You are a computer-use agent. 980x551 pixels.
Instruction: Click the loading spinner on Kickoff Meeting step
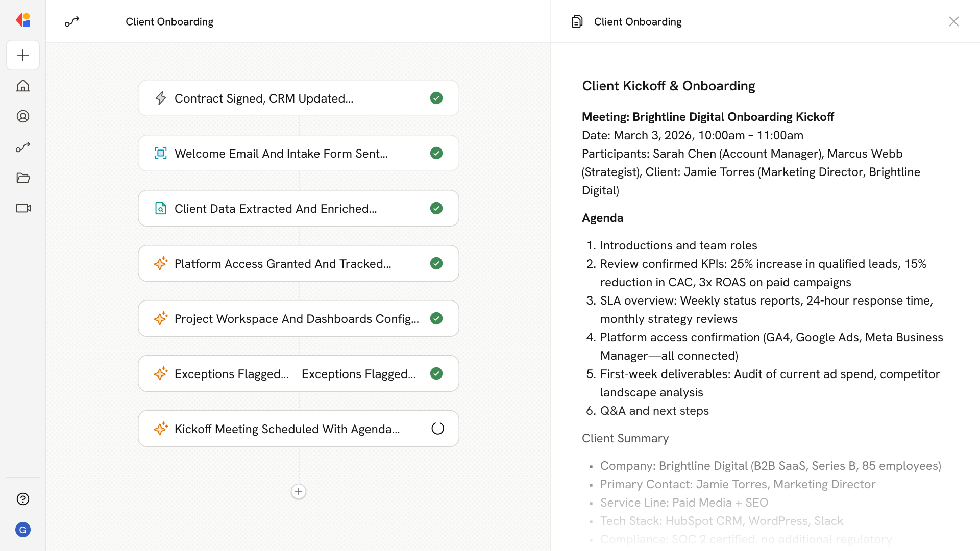coord(437,429)
